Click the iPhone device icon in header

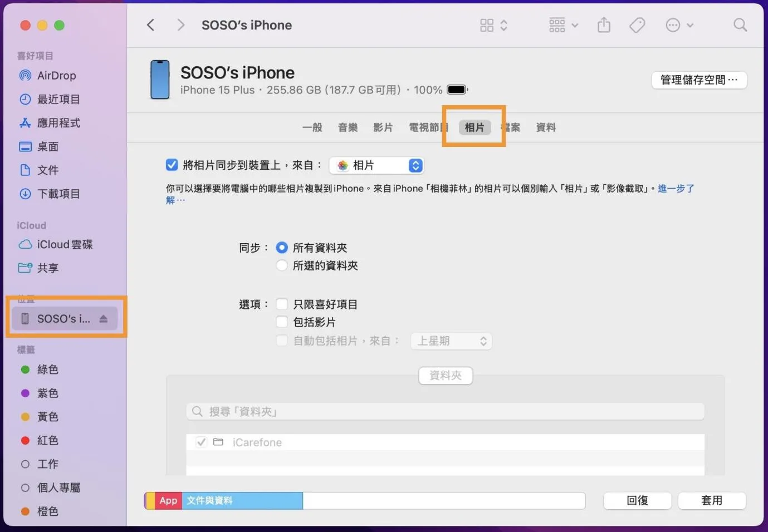pos(160,80)
